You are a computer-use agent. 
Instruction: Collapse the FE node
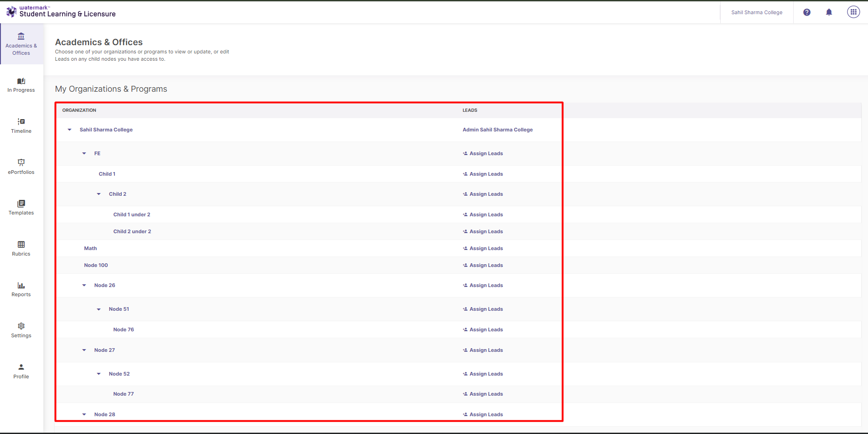point(84,153)
